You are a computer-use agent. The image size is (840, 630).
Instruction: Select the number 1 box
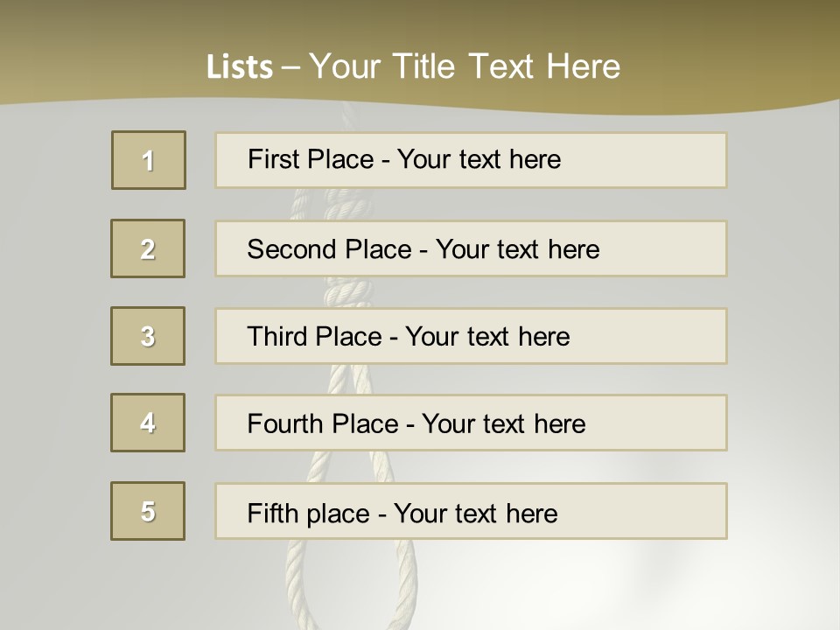[x=149, y=160]
